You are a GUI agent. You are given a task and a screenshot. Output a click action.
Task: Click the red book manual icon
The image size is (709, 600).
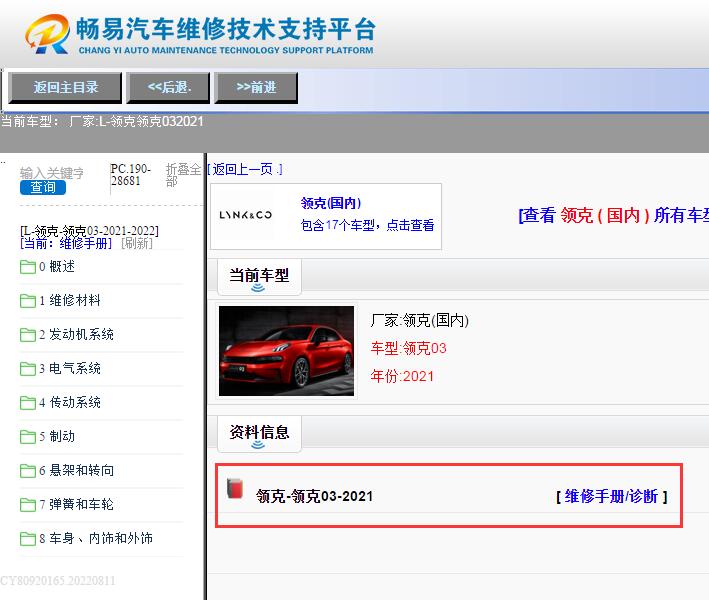235,488
